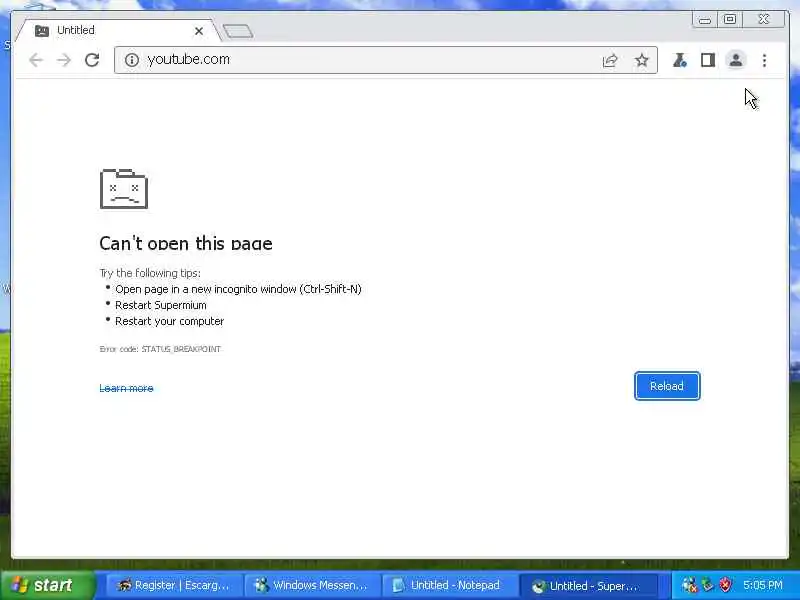Switch to Windows Messenger taskbar item
Image resolution: width=800 pixels, height=600 pixels.
coord(312,585)
